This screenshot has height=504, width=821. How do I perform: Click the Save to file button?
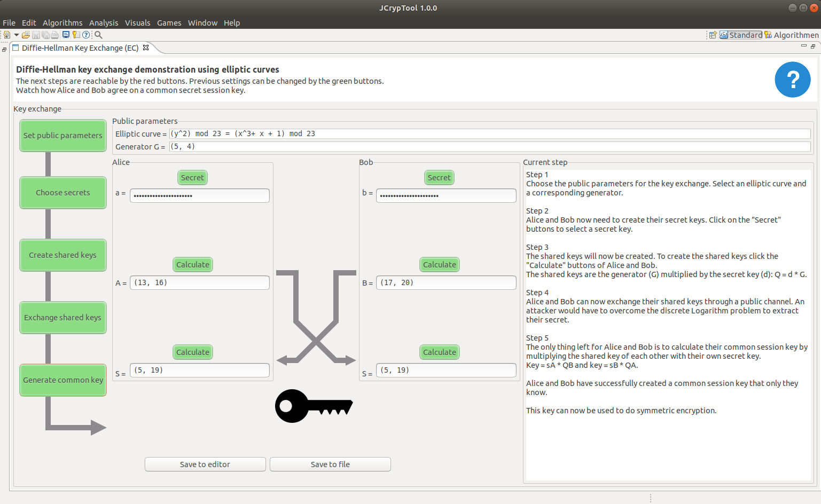[330, 464]
